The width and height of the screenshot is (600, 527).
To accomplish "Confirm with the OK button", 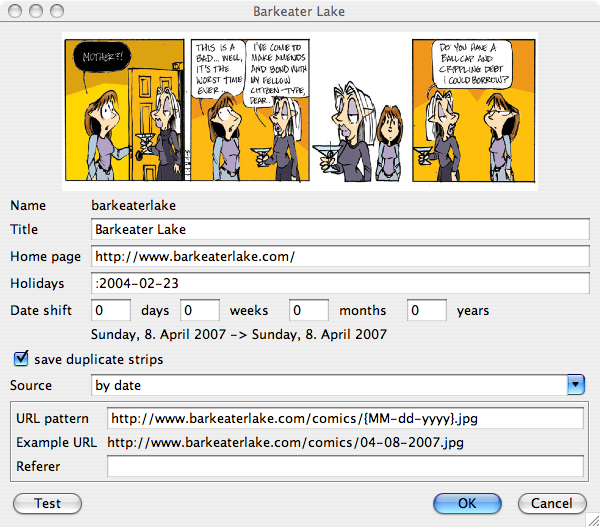I will click(467, 503).
